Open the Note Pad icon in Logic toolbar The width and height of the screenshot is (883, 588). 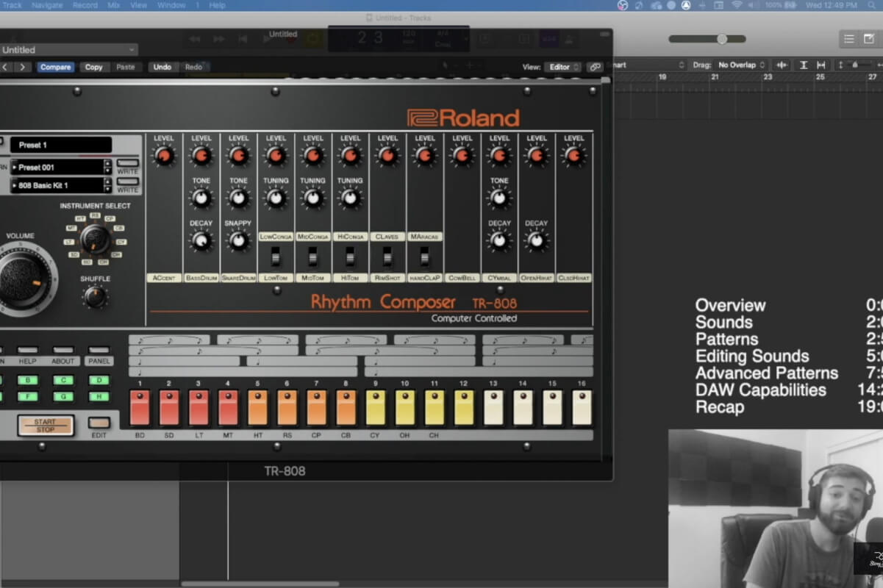tap(869, 39)
